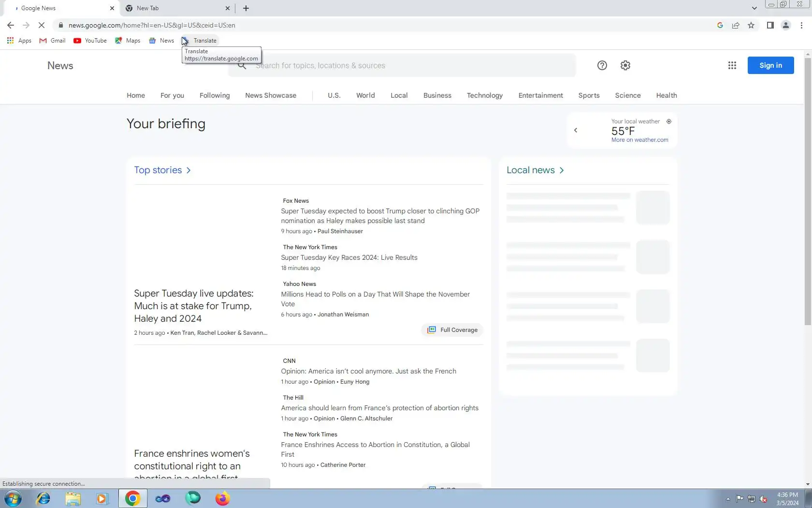Screen dimensions: 812x508
Task: Open Full Coverage for Super Tuesday
Action: pos(452,330)
